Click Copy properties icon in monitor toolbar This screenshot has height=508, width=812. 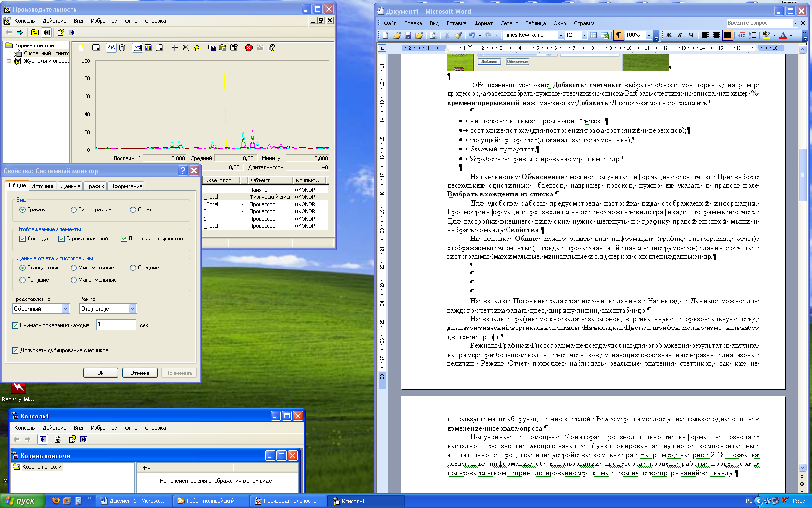[212, 47]
